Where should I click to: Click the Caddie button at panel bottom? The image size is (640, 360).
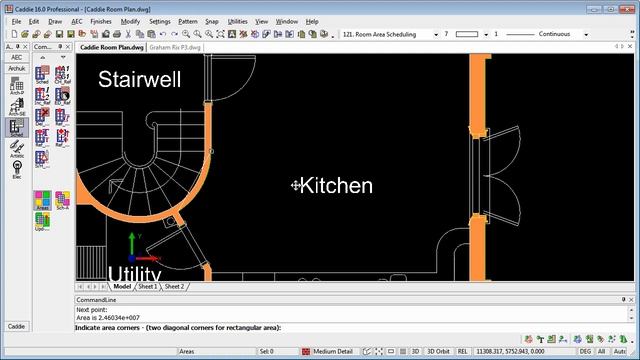(17, 327)
